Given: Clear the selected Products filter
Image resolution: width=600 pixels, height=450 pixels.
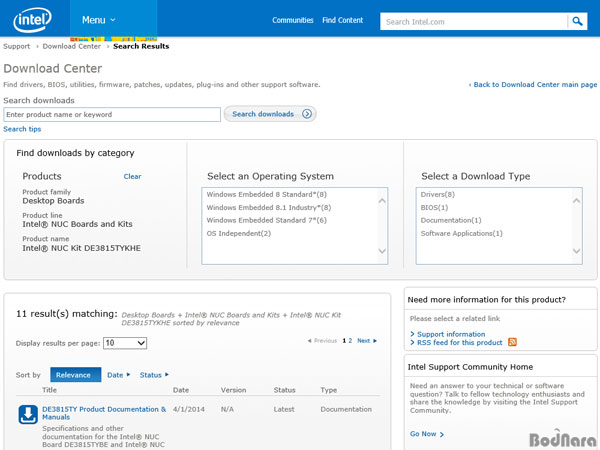Looking at the screenshot, I should [132, 176].
